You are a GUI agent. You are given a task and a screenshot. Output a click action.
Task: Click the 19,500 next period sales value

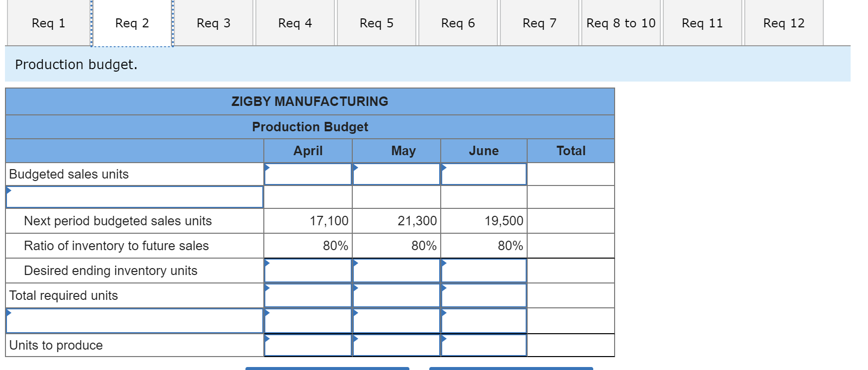pyautogui.click(x=504, y=221)
